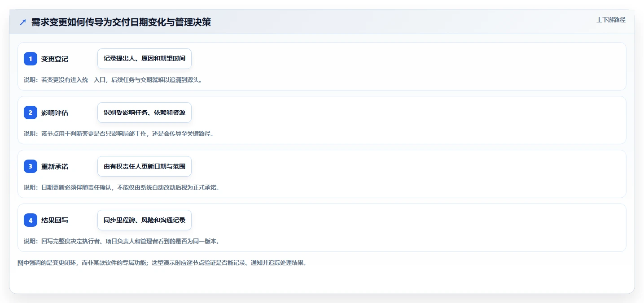Click the title 需求变更如何传导为交付日期变化与管理决策
Image resolution: width=644 pixels, height=303 pixels.
click(121, 22)
